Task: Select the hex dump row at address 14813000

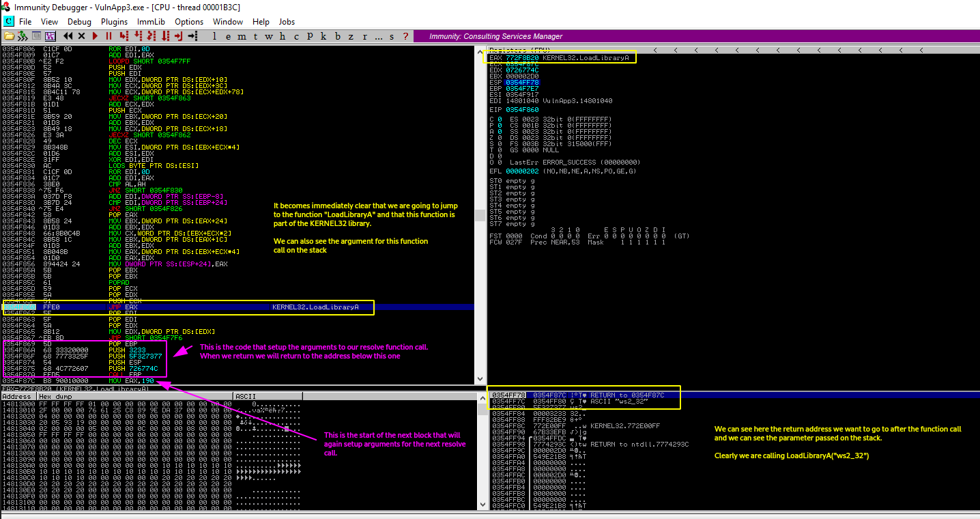Action: (x=150, y=404)
